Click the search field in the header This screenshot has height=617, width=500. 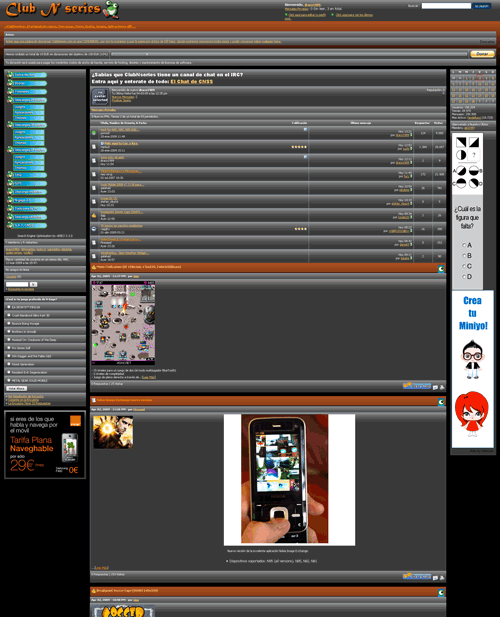coord(446,6)
